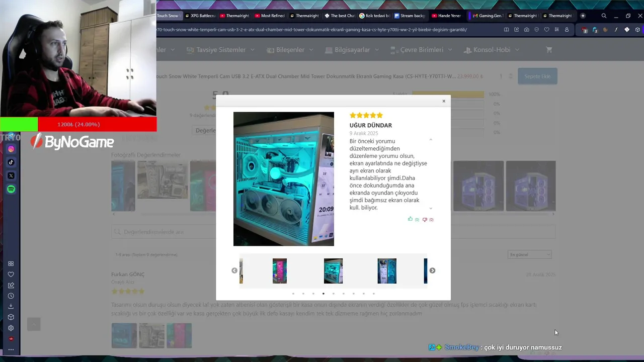Open downloads in the browser sidebar

(x=11, y=307)
